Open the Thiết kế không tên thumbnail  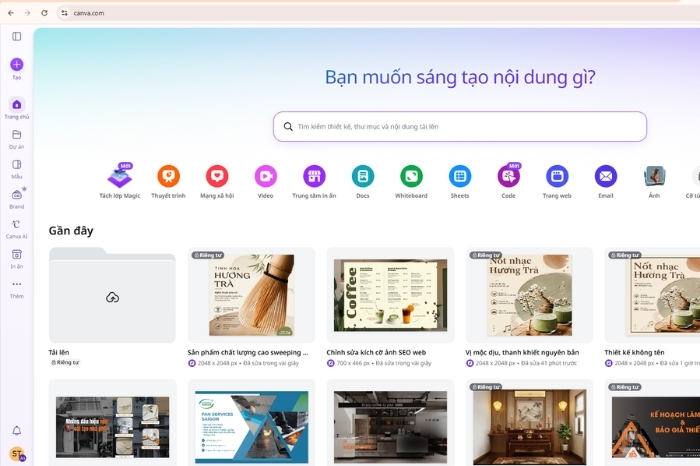point(652,295)
